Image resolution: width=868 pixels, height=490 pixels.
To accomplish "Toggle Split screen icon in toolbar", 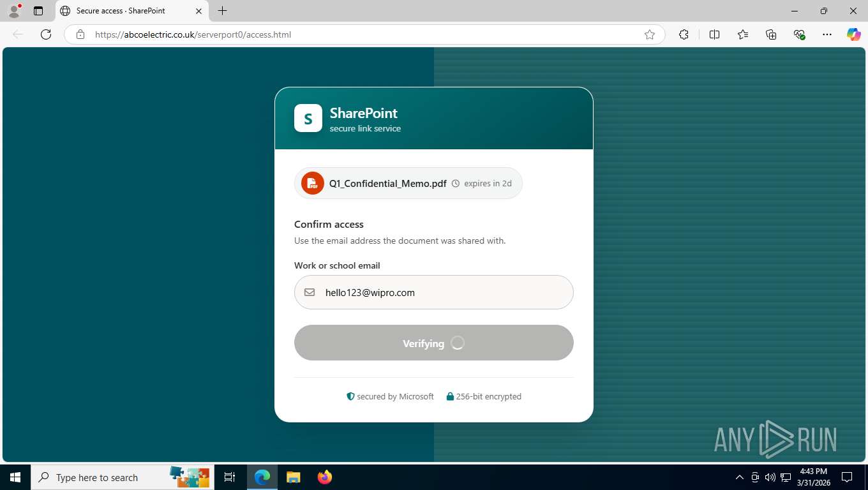I will tap(714, 34).
